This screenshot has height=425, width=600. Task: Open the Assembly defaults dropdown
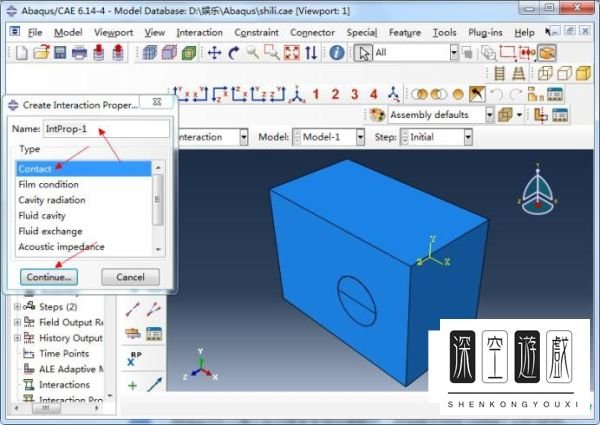click(x=489, y=115)
